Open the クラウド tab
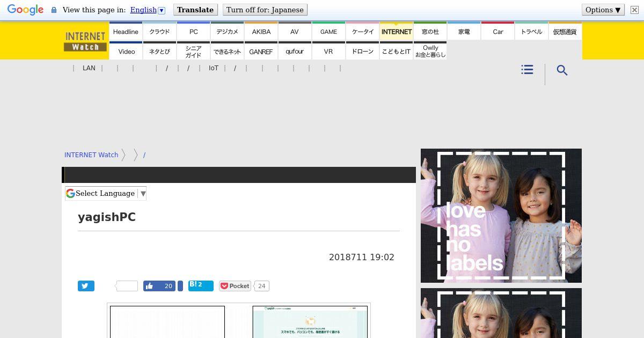Screen dimensions: 644x338 (x=159, y=31)
